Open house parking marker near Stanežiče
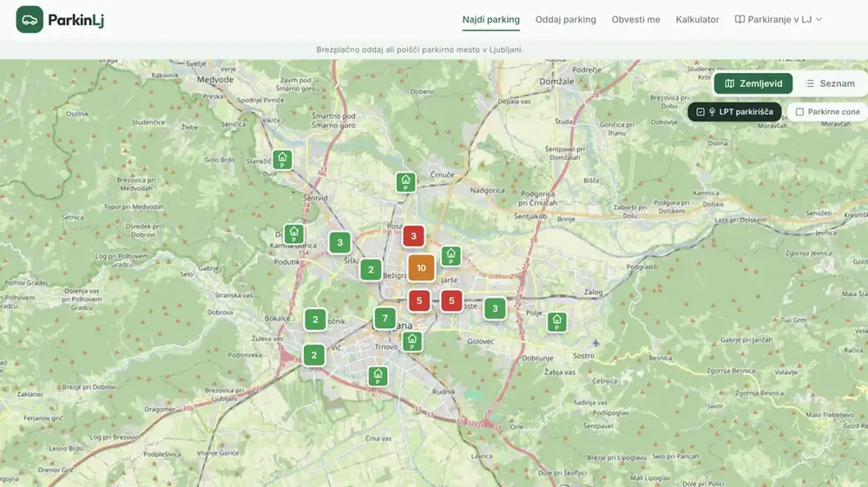 pos(282,160)
